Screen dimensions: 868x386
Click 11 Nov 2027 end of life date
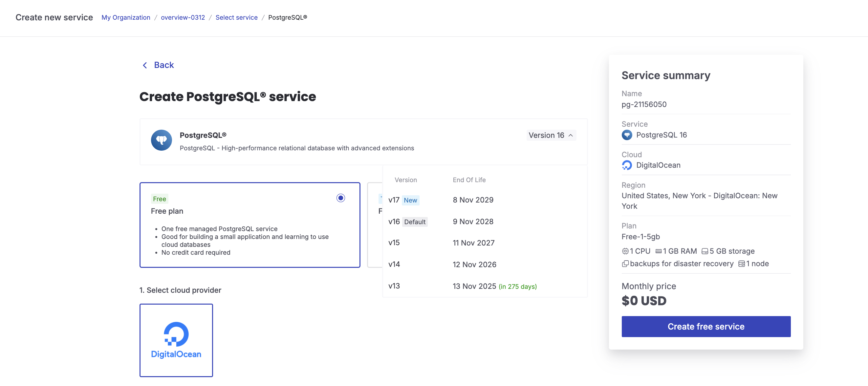tap(473, 243)
